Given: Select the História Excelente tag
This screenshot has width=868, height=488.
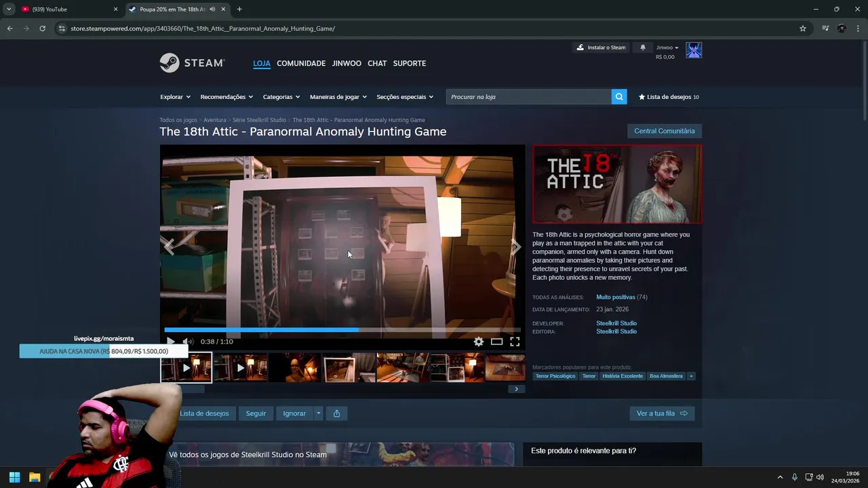Looking at the screenshot, I should click(x=623, y=376).
